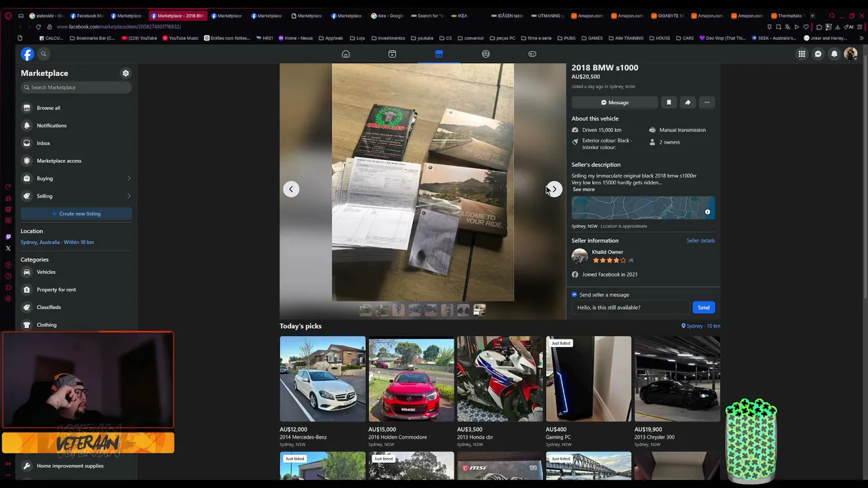Open the Vehicles category
Image resolution: width=868 pixels, height=488 pixels.
pos(76,272)
